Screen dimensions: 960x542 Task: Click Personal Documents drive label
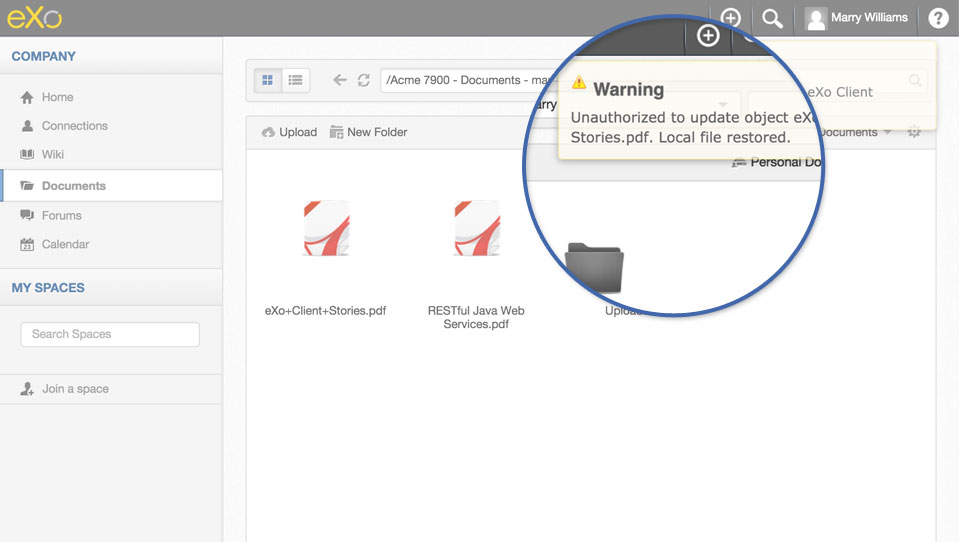[785, 162]
